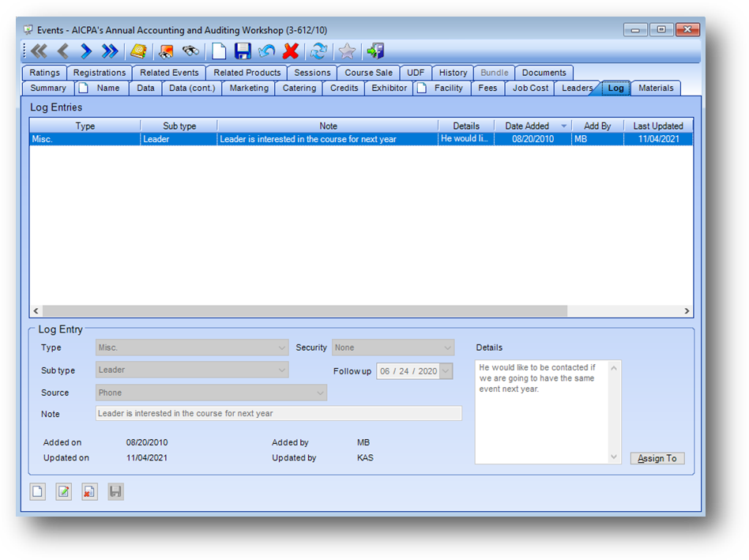Click the Last Updated column header
The width and height of the screenshot is (749, 560).
[x=658, y=126]
